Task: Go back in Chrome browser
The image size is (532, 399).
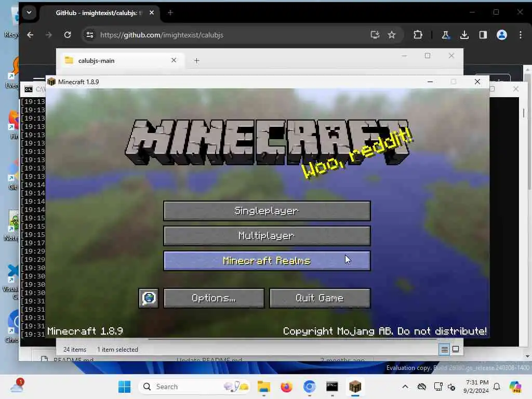Action: pyautogui.click(x=30, y=35)
